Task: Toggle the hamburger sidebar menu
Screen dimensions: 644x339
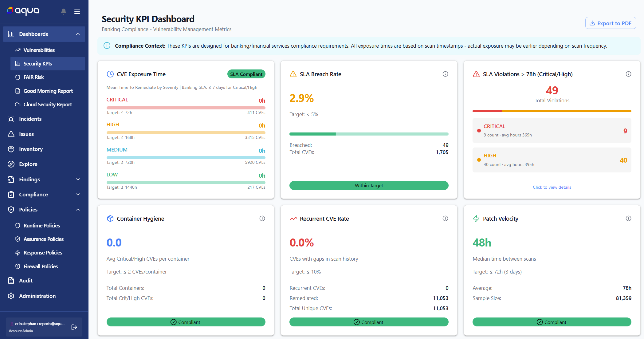Action: coord(77,12)
